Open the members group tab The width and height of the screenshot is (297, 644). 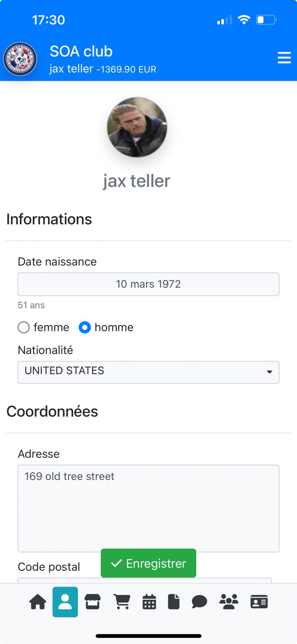click(229, 602)
